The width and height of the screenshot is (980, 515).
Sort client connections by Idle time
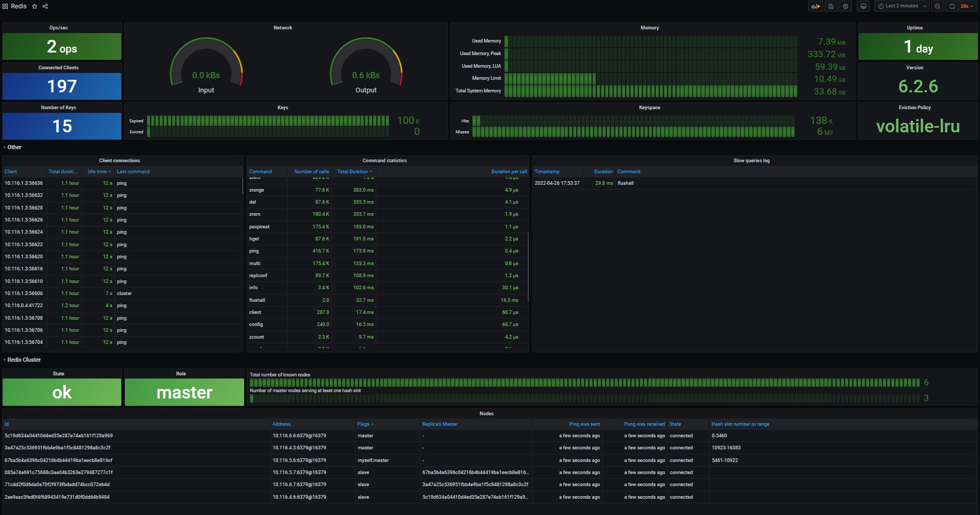97,172
